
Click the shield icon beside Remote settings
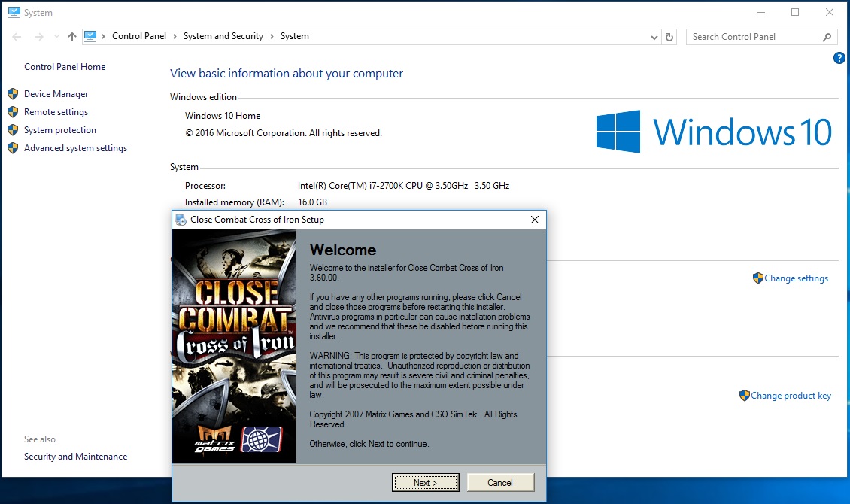[13, 111]
